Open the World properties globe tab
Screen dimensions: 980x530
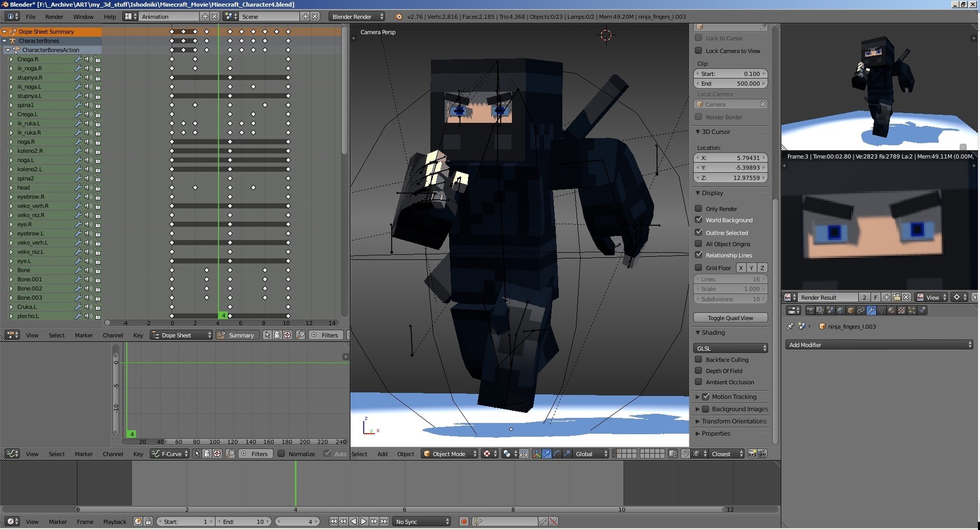click(x=840, y=310)
